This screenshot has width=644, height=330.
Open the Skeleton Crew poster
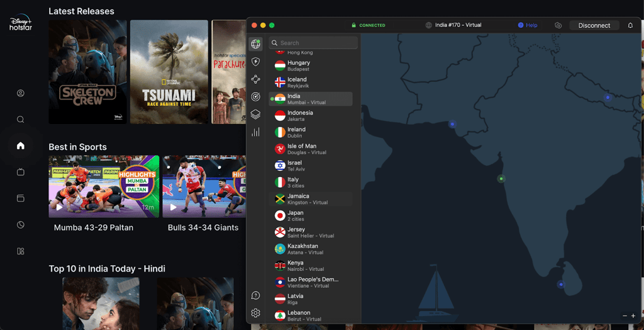click(x=87, y=72)
